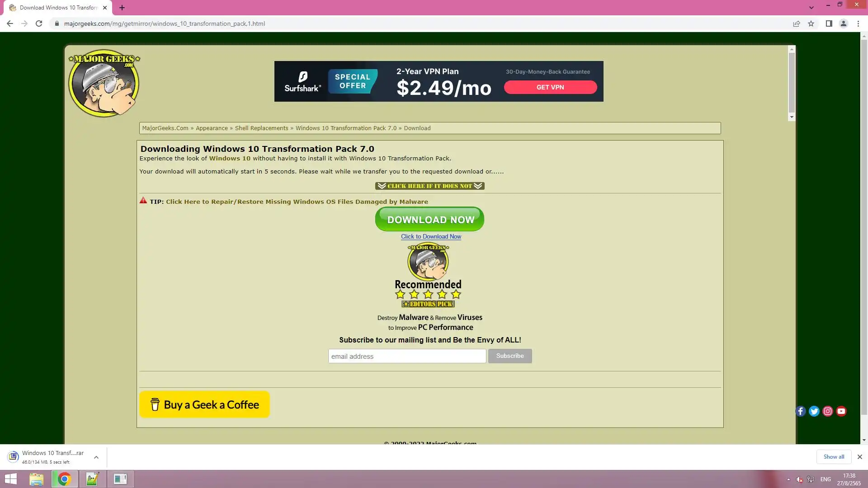Open File Explorer from taskbar
Viewport: 868px width, 488px height.
(37, 479)
